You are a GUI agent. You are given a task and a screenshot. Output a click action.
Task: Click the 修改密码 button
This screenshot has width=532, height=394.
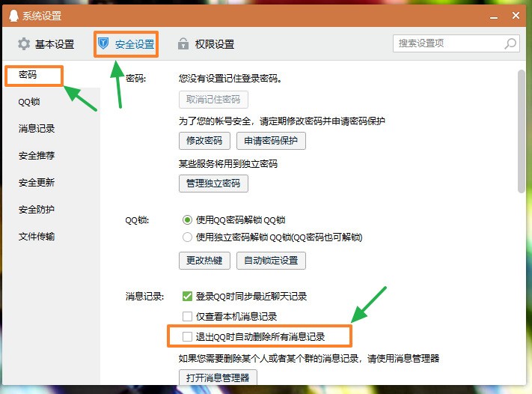pyautogui.click(x=204, y=141)
